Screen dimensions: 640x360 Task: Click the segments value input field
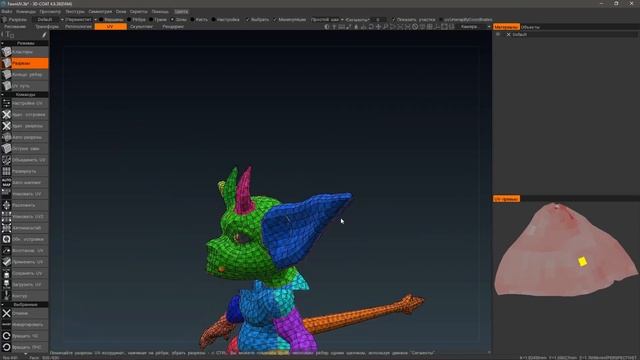[x=378, y=20]
